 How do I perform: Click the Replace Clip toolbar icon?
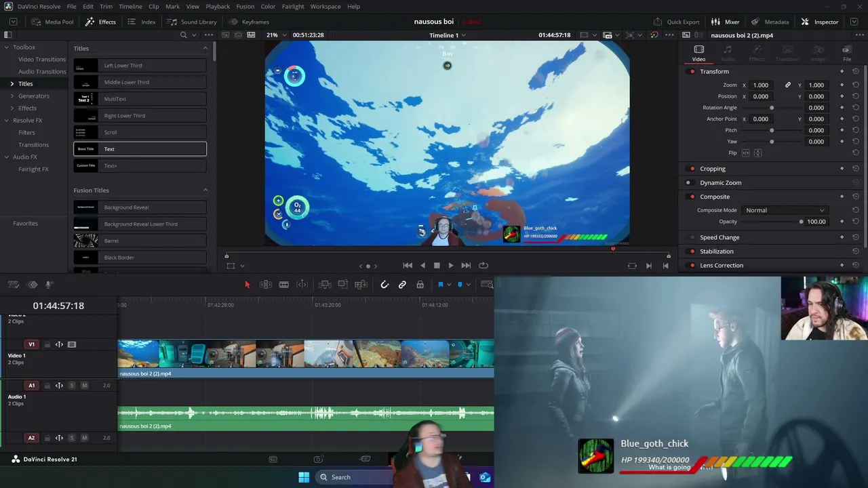(x=361, y=285)
